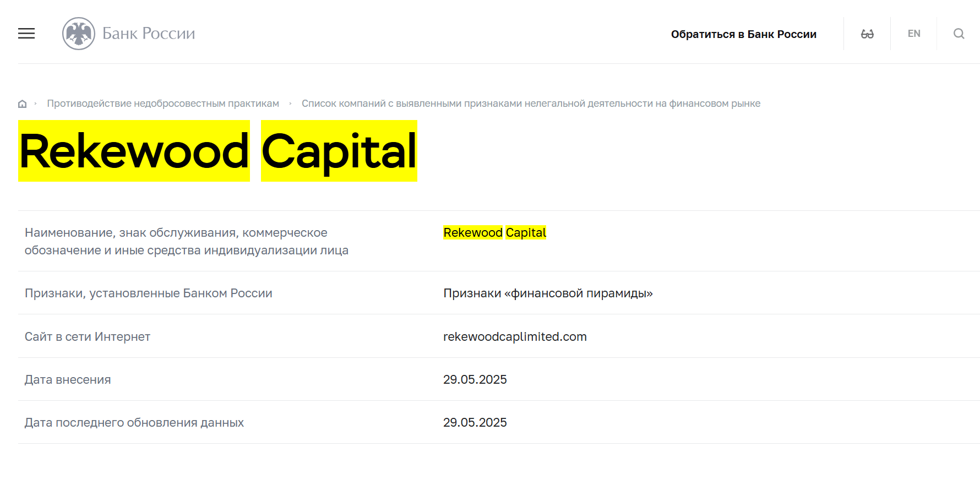The image size is (980, 490).
Task: Go to homepage via breadcrumb house icon
Action: tap(23, 104)
